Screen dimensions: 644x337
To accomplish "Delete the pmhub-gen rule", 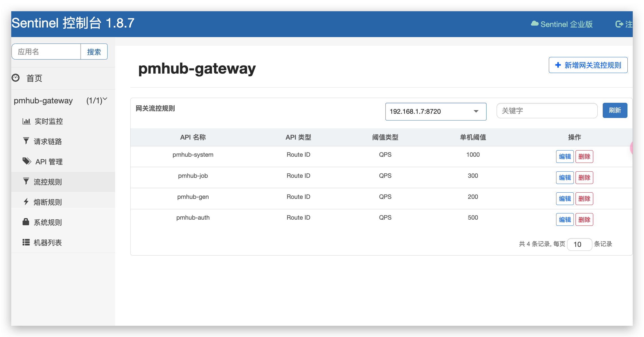I will (584, 199).
